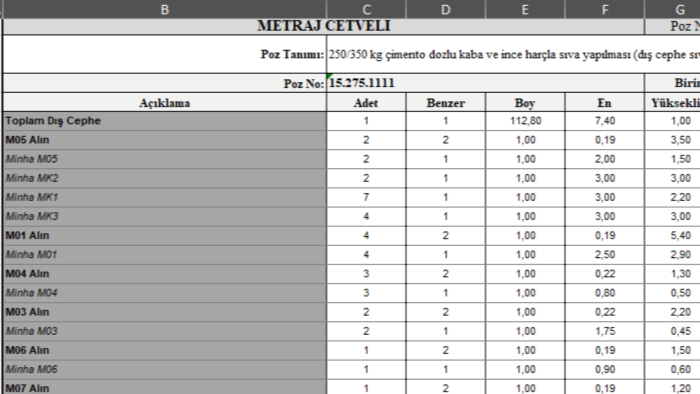The height and width of the screenshot is (394, 700).
Task: Select the Minha M01 row label
Action: (165, 255)
